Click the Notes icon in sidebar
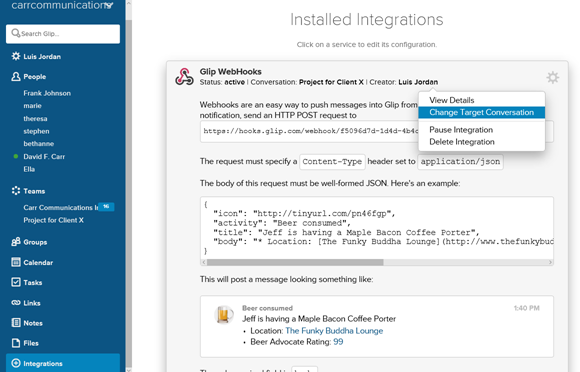Viewport: 580px width, 372px height. point(16,323)
